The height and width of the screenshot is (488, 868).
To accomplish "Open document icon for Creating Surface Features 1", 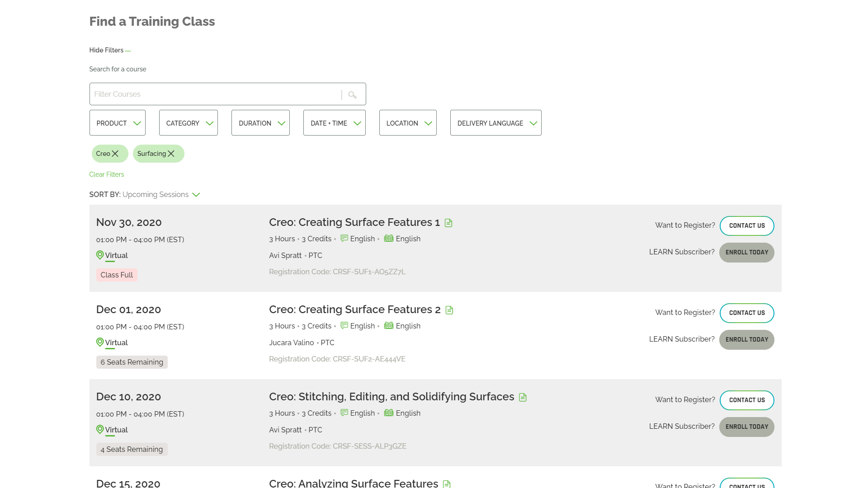I will point(448,223).
